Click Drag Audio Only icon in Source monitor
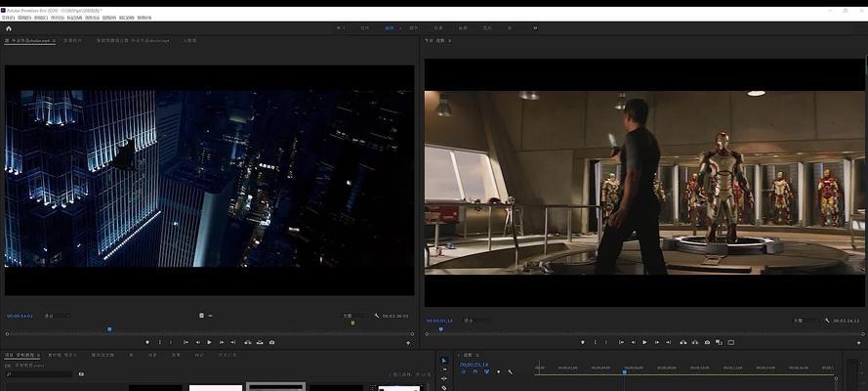The width and height of the screenshot is (868, 391). [x=210, y=316]
